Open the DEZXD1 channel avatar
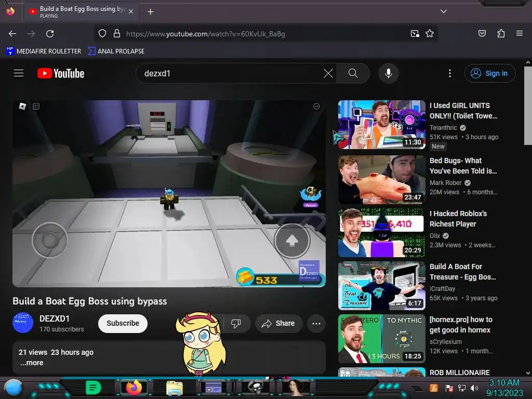Screen dimensions: 532x399 (x=23, y=323)
